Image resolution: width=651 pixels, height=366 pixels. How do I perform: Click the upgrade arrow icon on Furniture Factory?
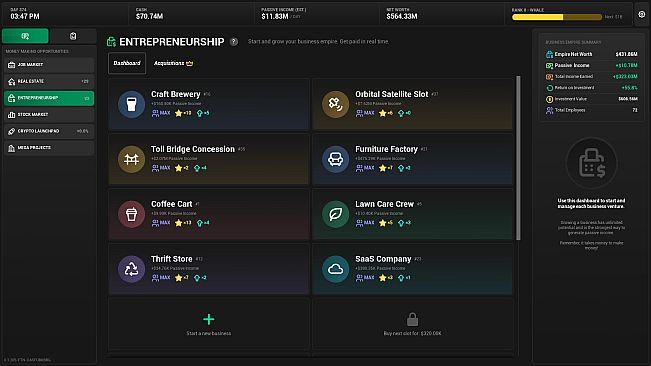401,168
